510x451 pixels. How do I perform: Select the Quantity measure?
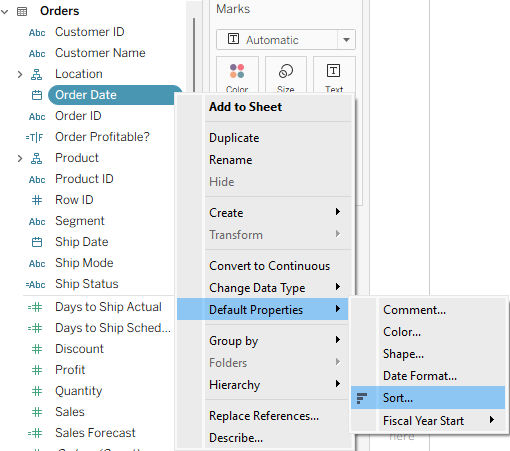tap(79, 391)
